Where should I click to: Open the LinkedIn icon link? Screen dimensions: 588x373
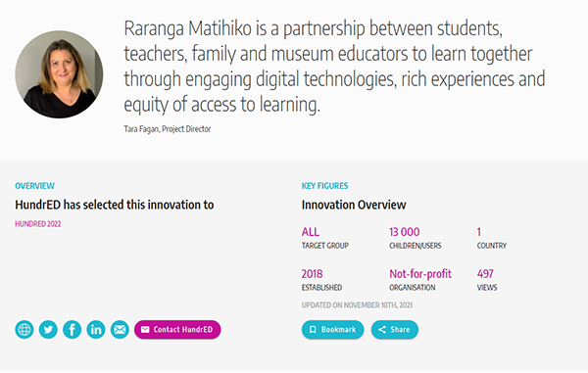point(96,330)
